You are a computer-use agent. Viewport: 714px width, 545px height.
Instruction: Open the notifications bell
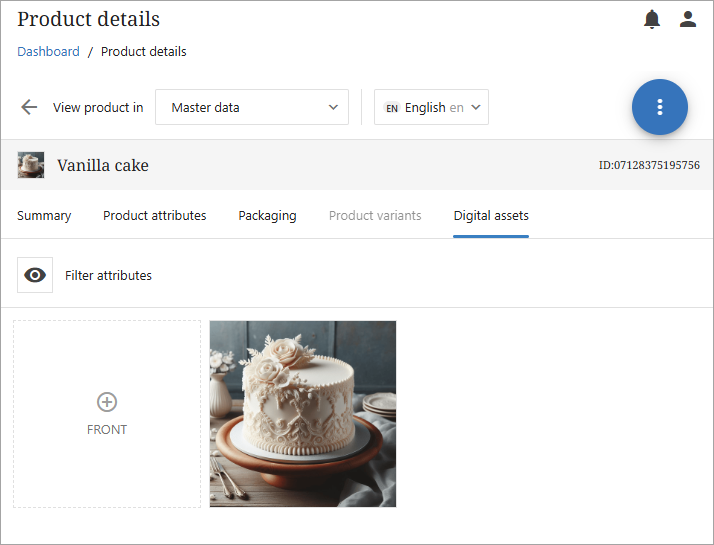point(652,19)
